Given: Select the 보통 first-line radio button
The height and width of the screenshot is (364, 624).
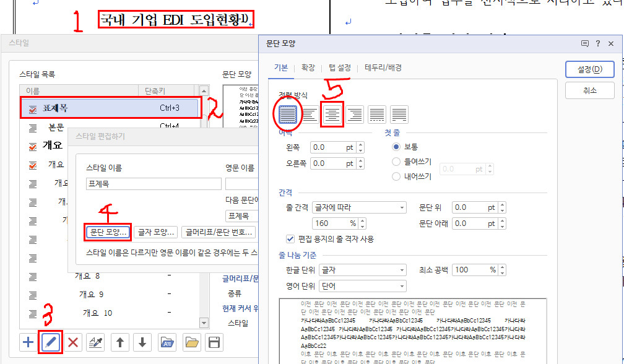Looking at the screenshot, I should (x=396, y=147).
